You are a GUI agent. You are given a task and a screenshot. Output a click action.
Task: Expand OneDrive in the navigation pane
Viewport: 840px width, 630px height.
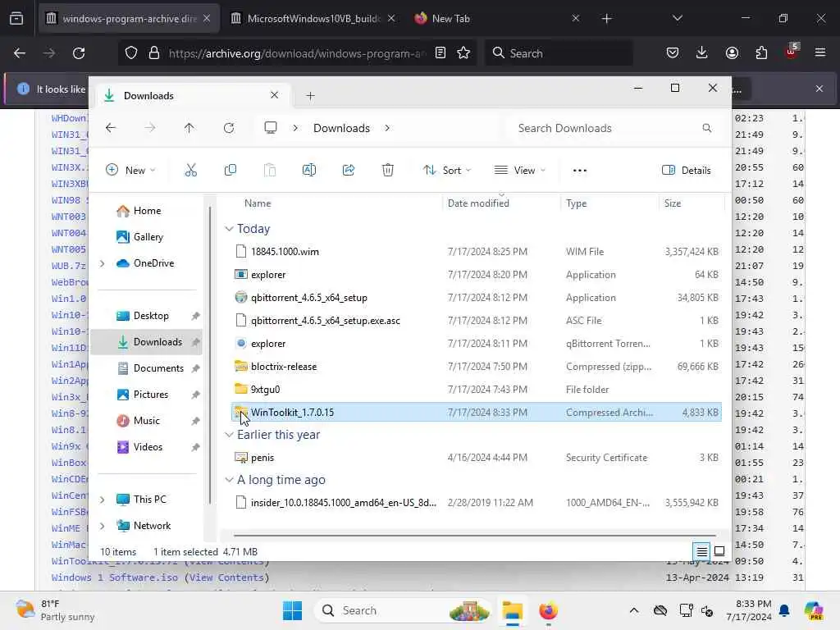(x=103, y=263)
